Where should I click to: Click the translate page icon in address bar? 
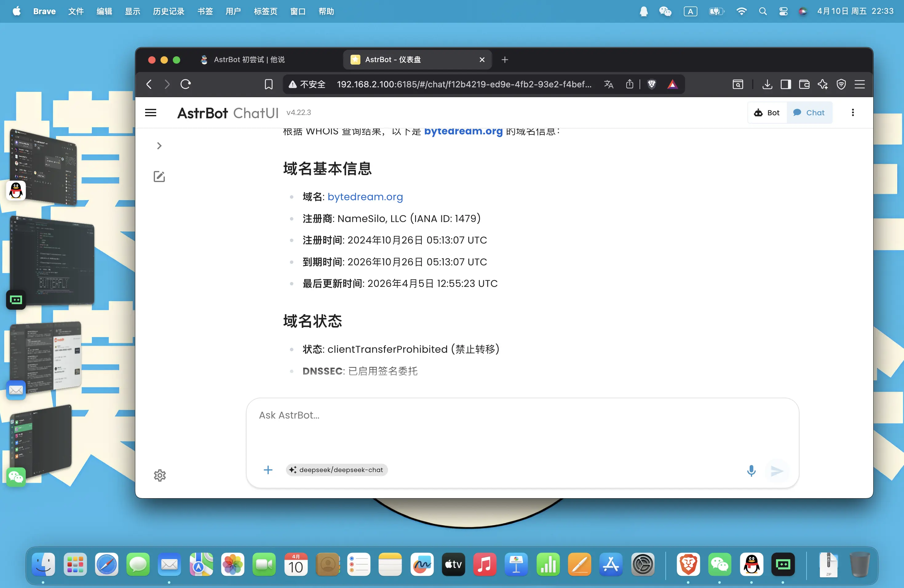[609, 84]
